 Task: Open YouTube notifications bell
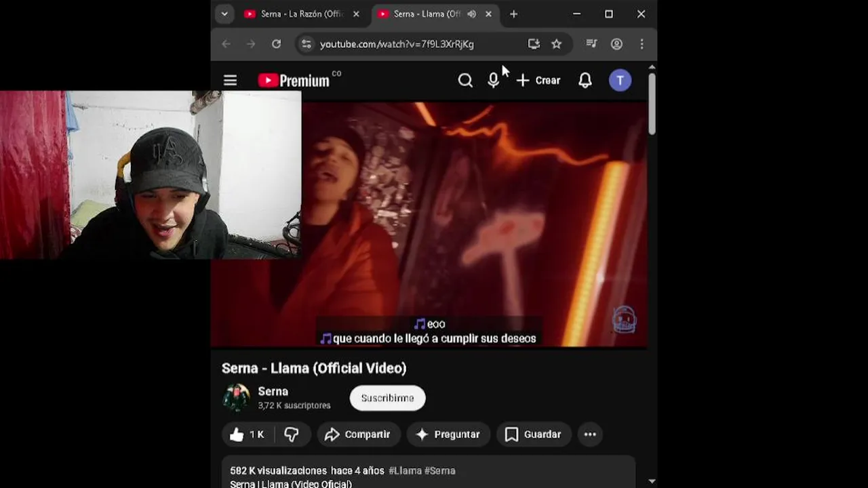(x=585, y=81)
